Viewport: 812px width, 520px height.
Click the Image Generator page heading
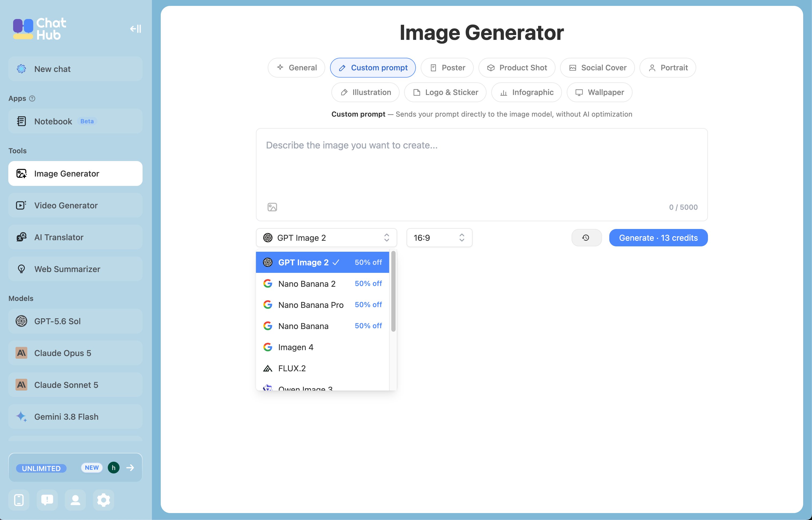(x=482, y=33)
